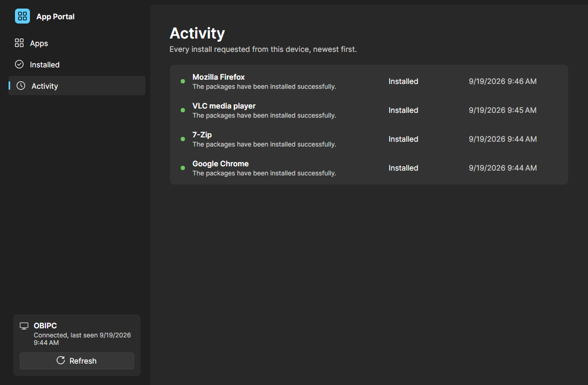
Task: Click the 'Every install requested' subtitle
Action: coord(263,49)
